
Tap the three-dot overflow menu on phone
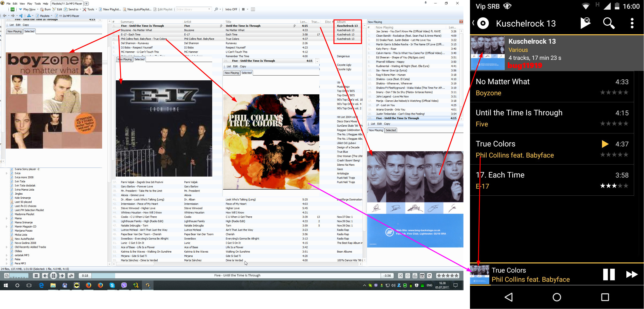(x=632, y=23)
